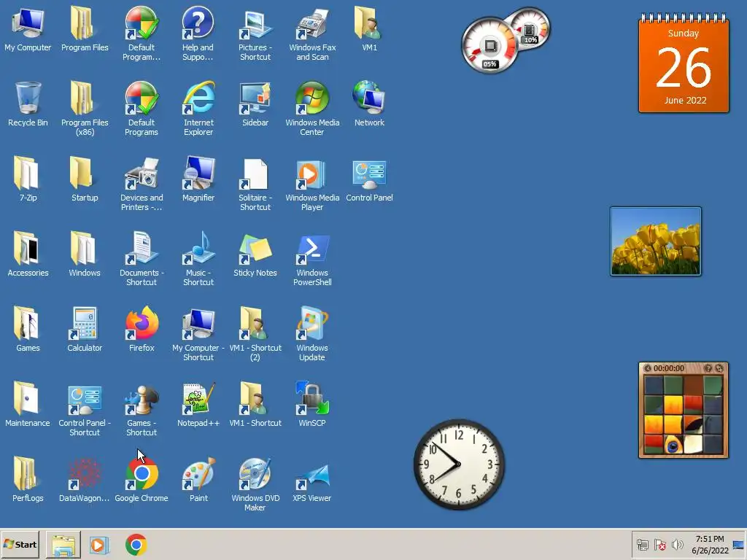This screenshot has width=747, height=560.
Task: Select the Google Chrome desktop shortcut
Action: pyautogui.click(x=142, y=481)
